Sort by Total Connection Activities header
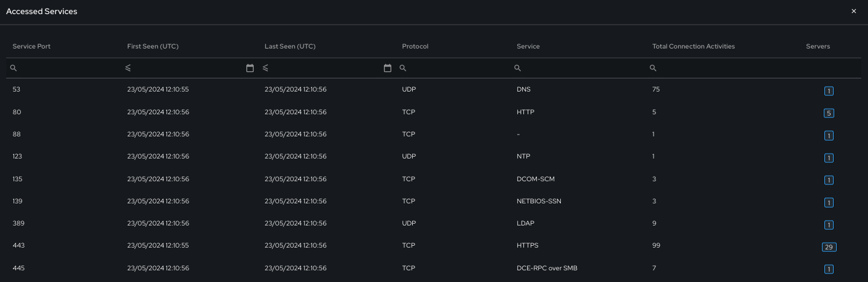The image size is (868, 282). pyautogui.click(x=694, y=47)
